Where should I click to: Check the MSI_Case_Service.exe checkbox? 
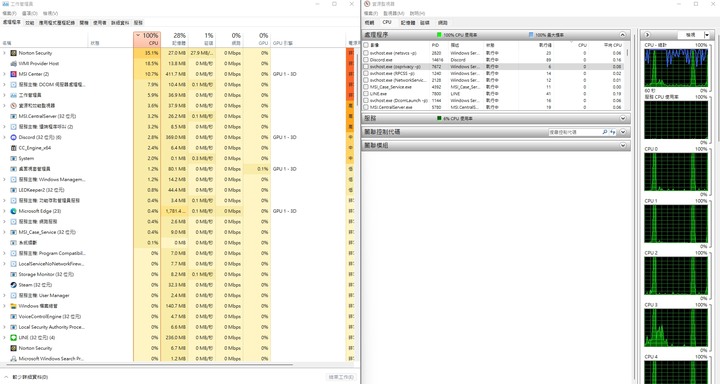[x=366, y=87]
